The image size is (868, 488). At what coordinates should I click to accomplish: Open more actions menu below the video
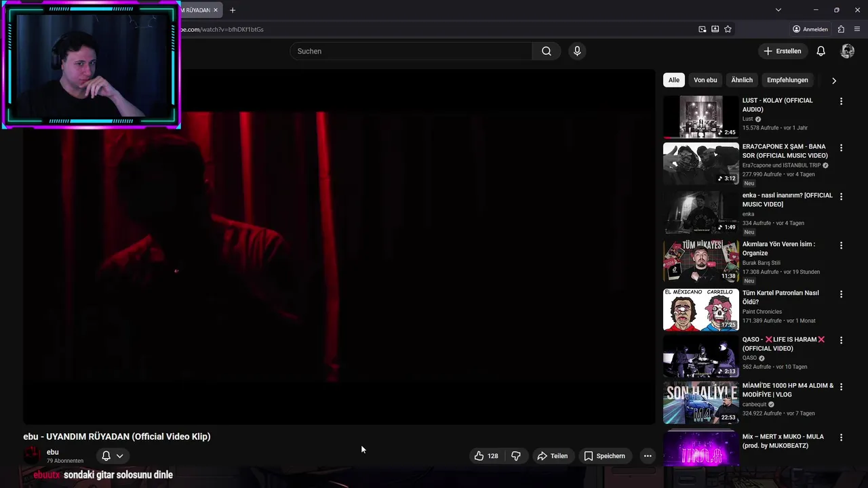click(x=648, y=456)
